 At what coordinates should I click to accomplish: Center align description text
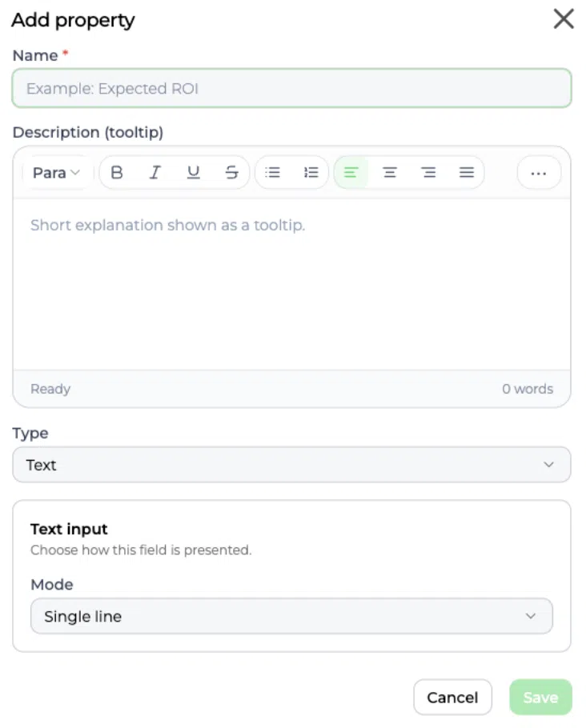[x=389, y=173]
